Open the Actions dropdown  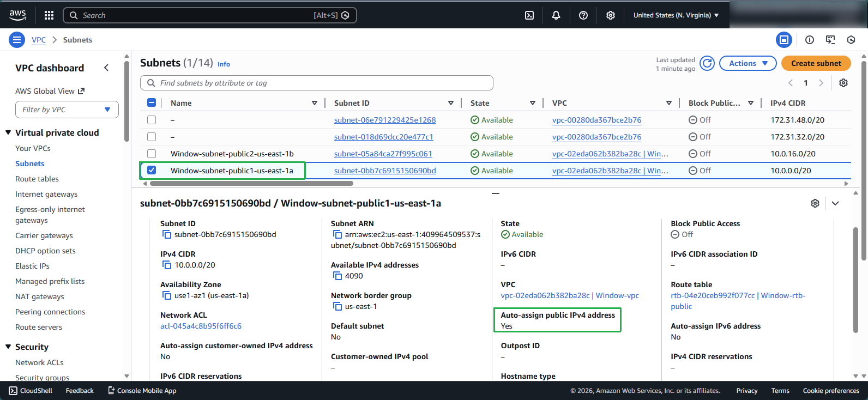point(748,63)
